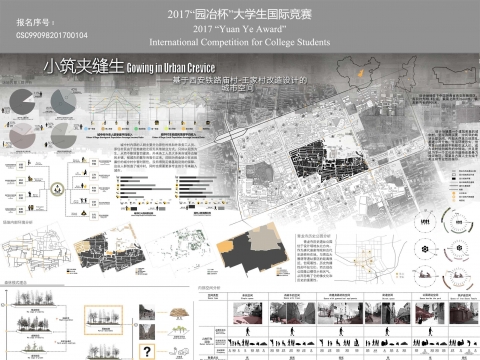Click the text "2017 “Yuan Ye Award”"
The height and width of the screenshot is (360, 480).
pos(240,29)
